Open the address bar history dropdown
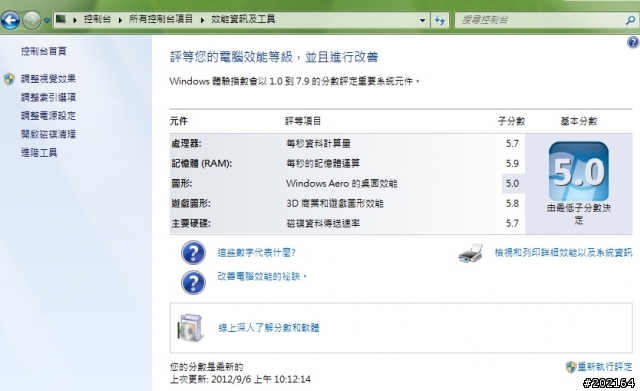 coord(422,20)
